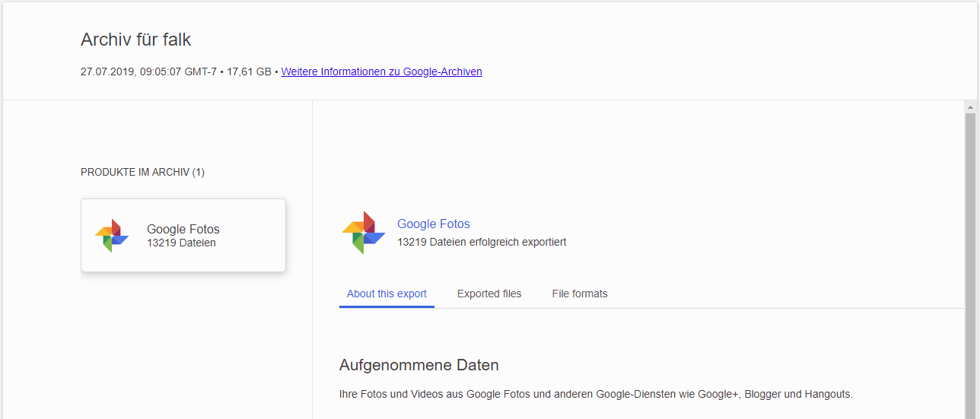Click the Archiv für falk heading
The height and width of the screenshot is (419, 980).
pyautogui.click(x=136, y=40)
